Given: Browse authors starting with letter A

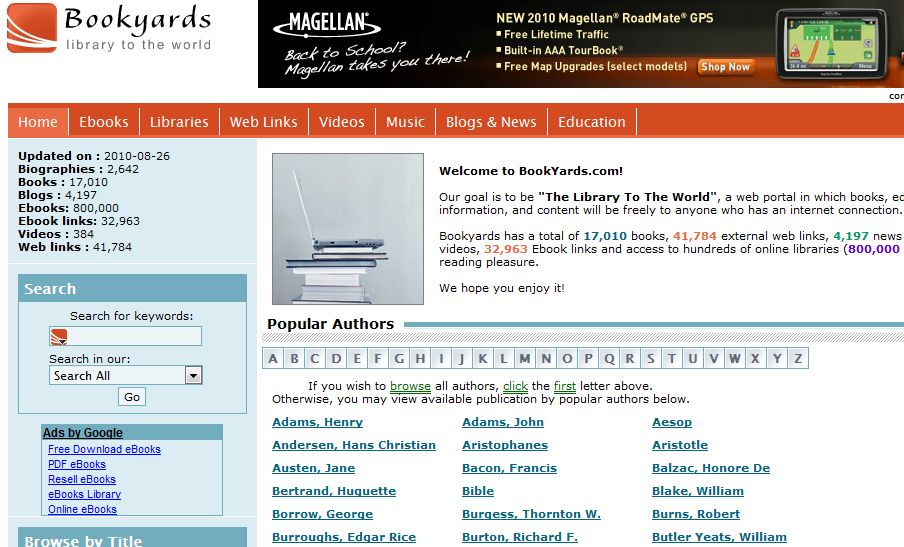Looking at the screenshot, I should pyautogui.click(x=273, y=358).
